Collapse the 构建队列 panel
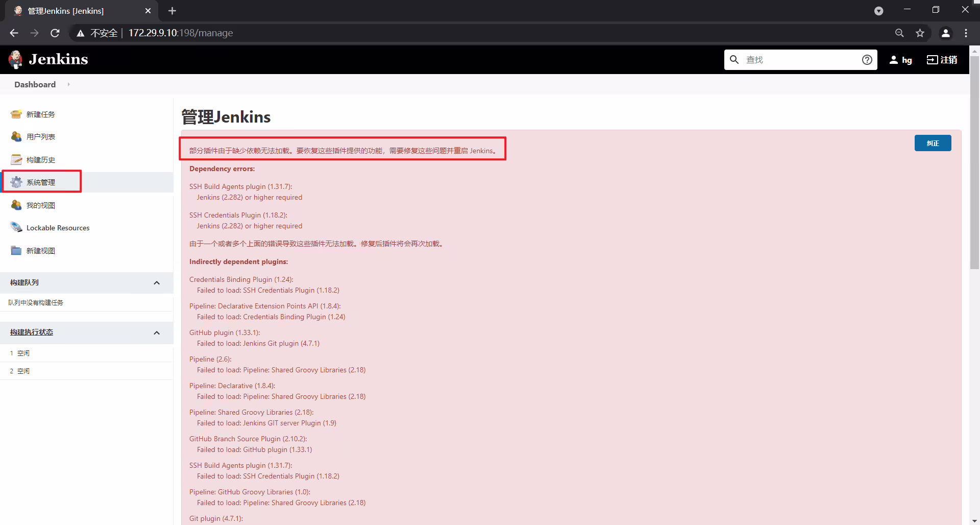980x525 pixels. (x=157, y=282)
